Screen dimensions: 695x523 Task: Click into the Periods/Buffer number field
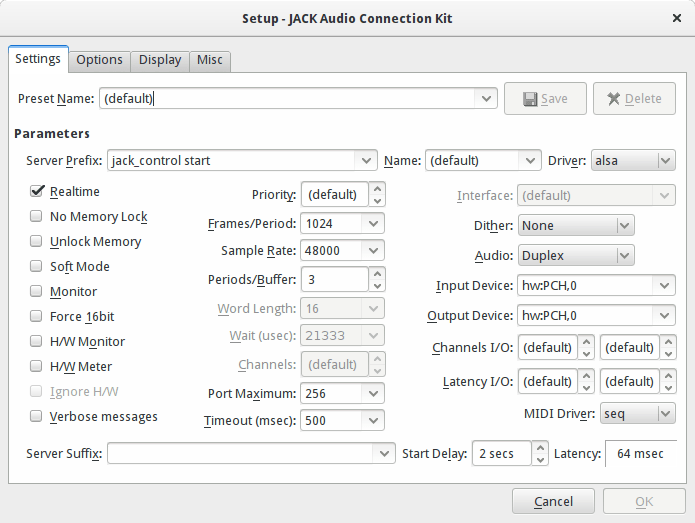pyautogui.click(x=335, y=280)
